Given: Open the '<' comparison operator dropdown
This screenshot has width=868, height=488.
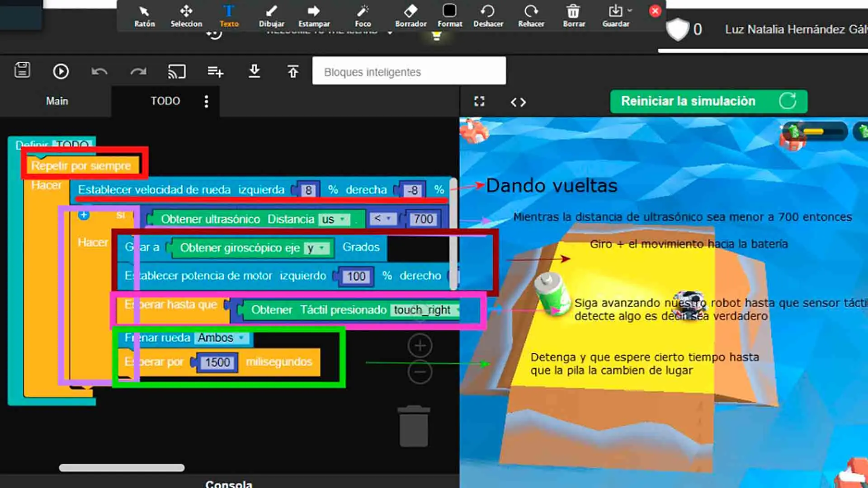Looking at the screenshot, I should point(382,219).
